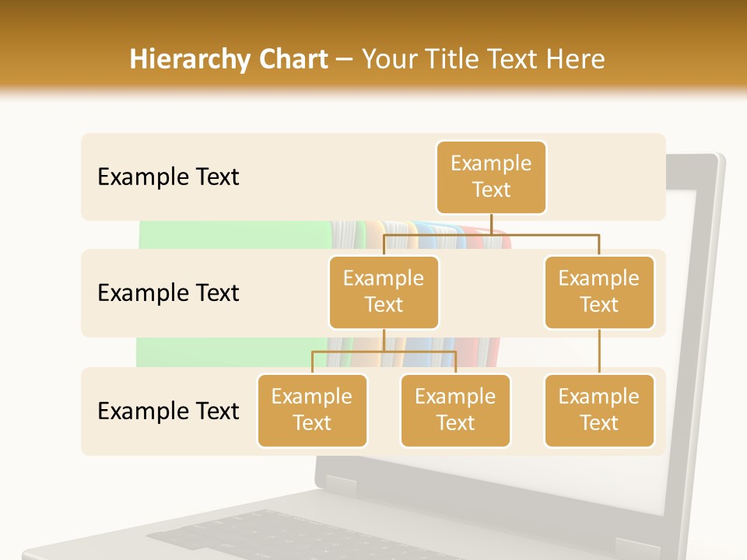This screenshot has height=560, width=747.
Task: Click the "Your Title Text Here" subtitle portion
Action: pyautogui.click(x=482, y=59)
